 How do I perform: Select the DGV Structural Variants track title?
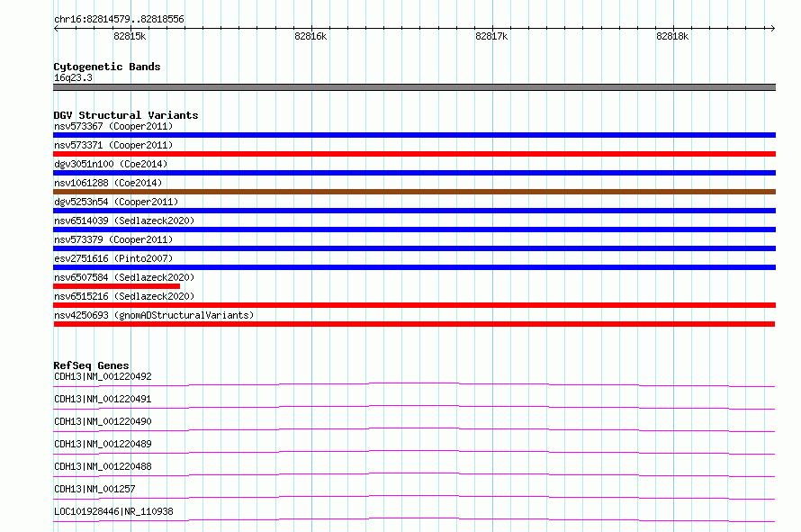tap(126, 115)
